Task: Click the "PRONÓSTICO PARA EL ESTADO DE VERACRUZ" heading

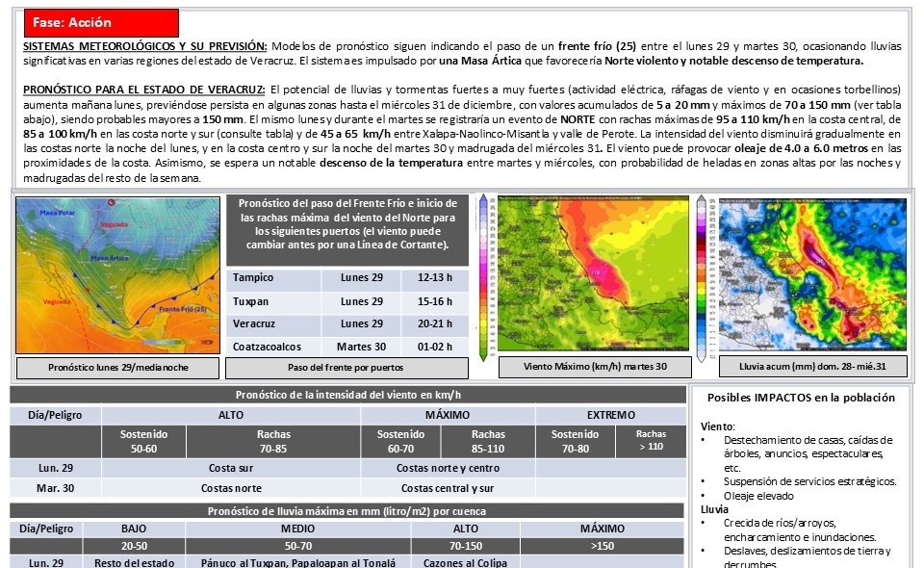Action: tap(144, 90)
